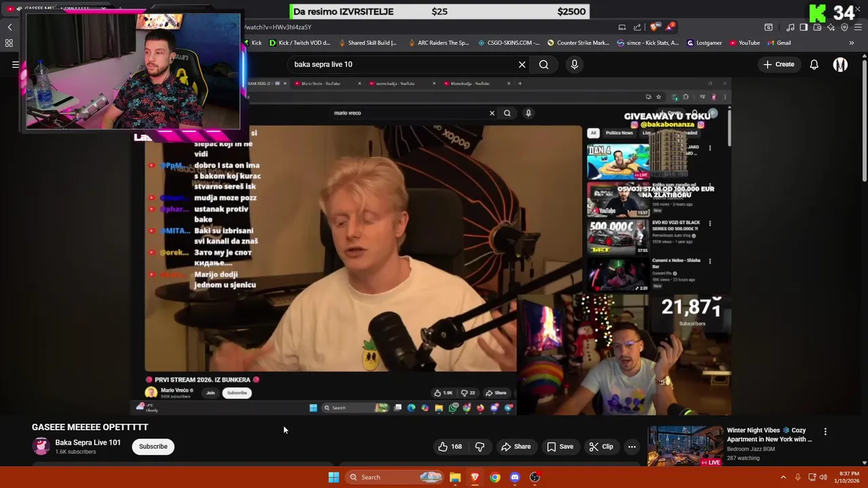Open YouTube notifications bell

(x=814, y=64)
